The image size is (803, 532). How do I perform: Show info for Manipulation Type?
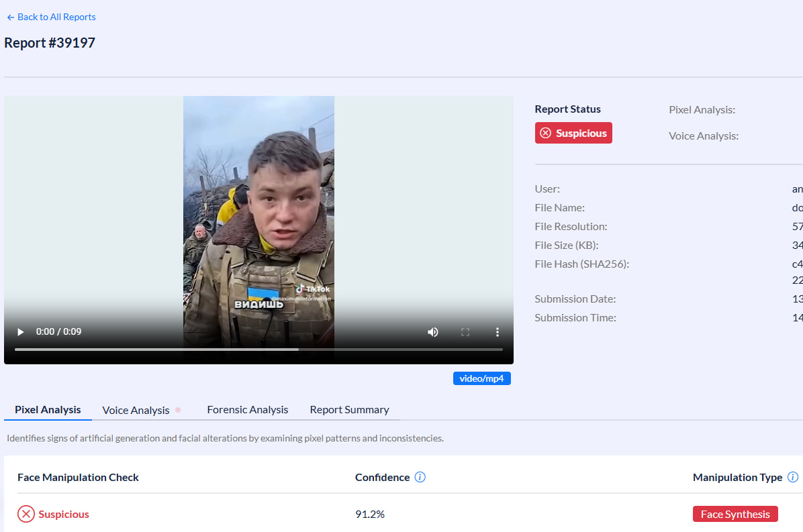tap(792, 478)
